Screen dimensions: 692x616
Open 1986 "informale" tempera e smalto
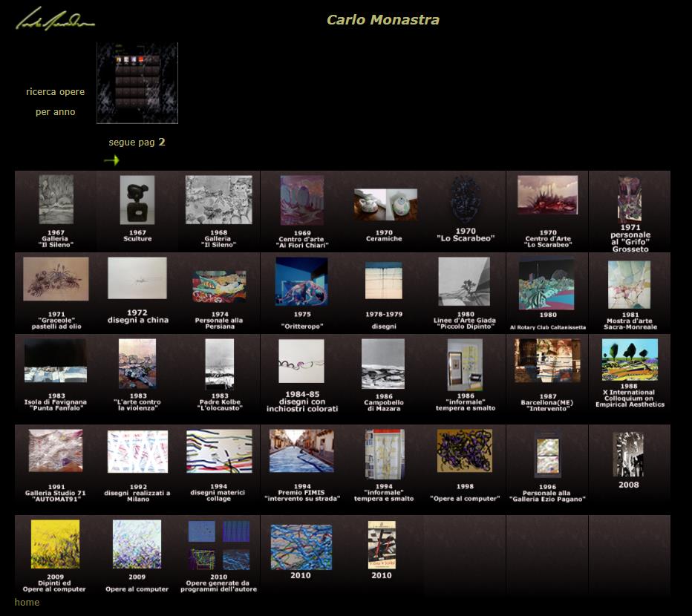click(x=465, y=365)
